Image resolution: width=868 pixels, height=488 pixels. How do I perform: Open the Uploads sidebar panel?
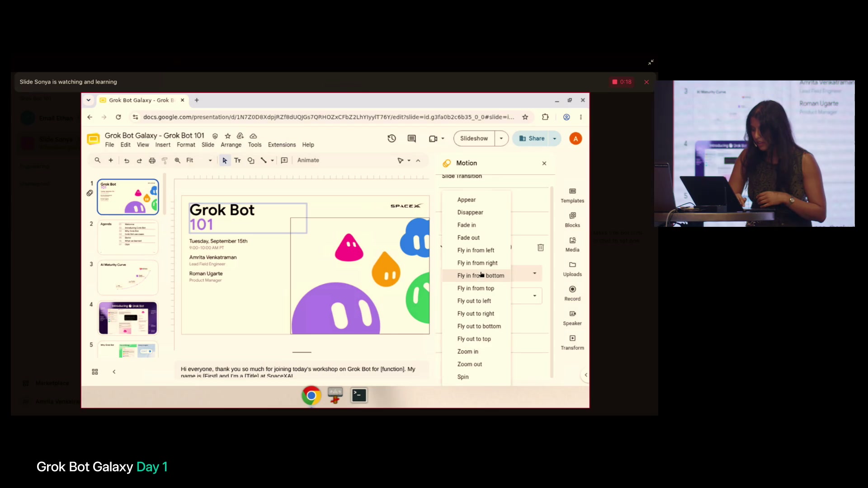[572, 269]
